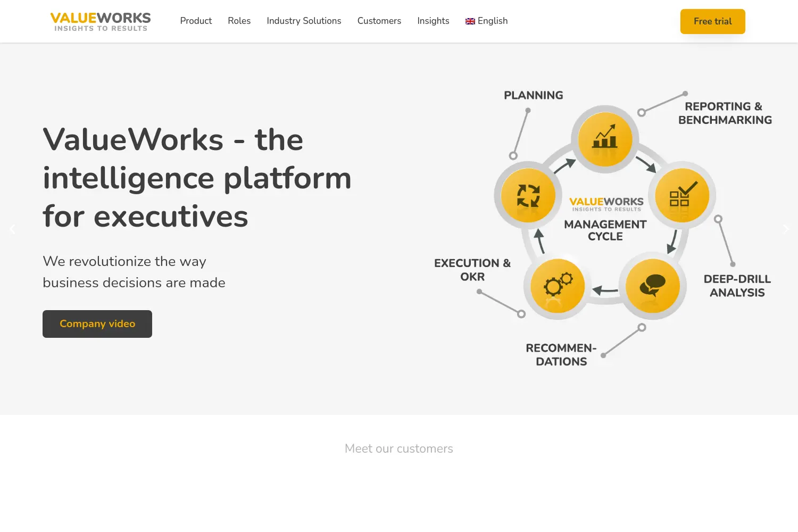Open the Insights menu
The width and height of the screenshot is (798, 532).
click(x=433, y=21)
